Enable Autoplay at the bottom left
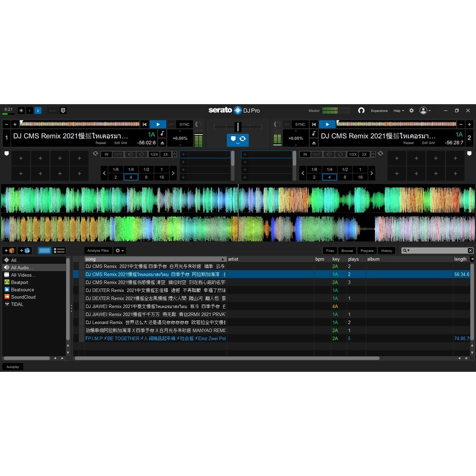Viewport: 476px width, 476px height. (x=13, y=367)
